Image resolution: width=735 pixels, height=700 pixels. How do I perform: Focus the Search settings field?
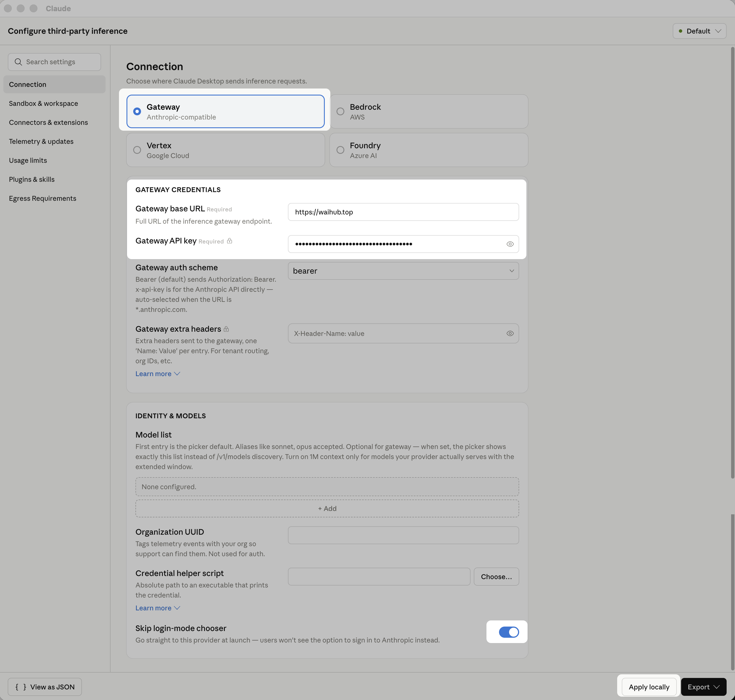(54, 62)
